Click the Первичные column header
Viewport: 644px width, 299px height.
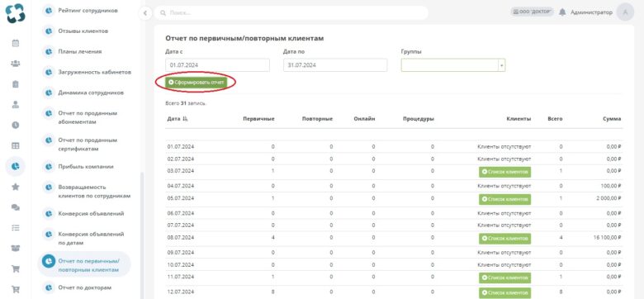point(258,119)
